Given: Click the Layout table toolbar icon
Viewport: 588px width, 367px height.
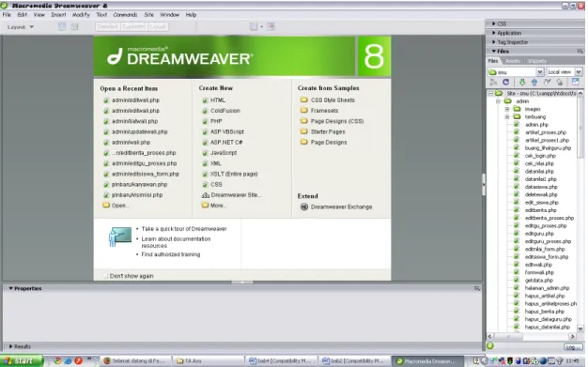Looking at the screenshot, I should 62,26.
